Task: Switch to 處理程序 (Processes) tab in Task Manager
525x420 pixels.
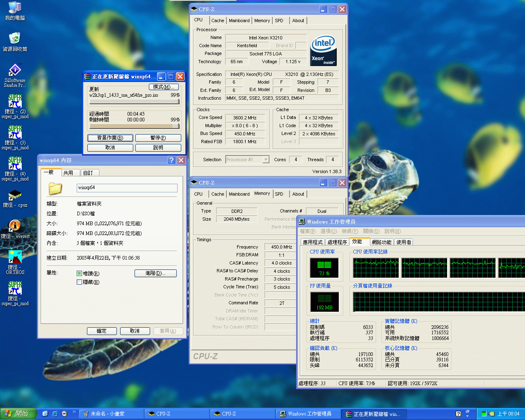Action: (x=338, y=242)
